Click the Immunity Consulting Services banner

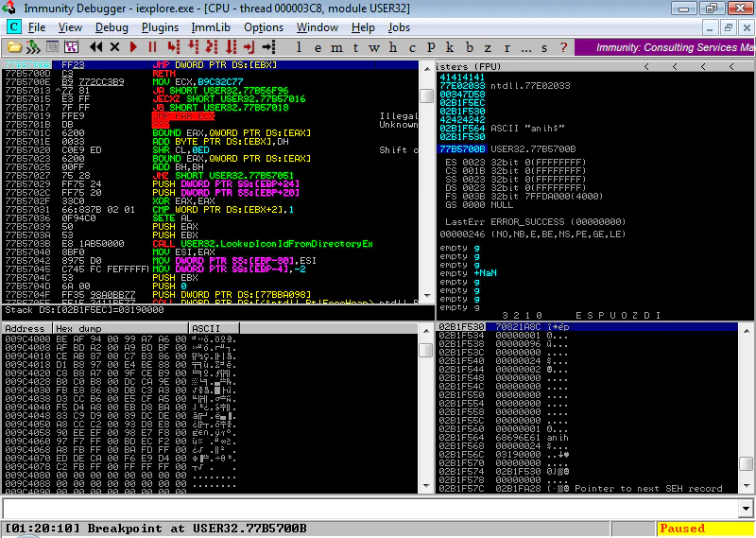coord(665,47)
